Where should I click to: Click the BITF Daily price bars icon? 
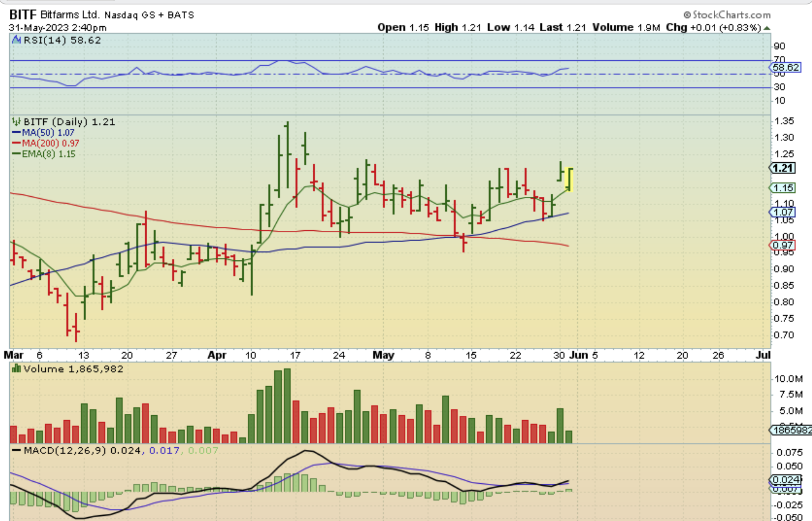17,121
